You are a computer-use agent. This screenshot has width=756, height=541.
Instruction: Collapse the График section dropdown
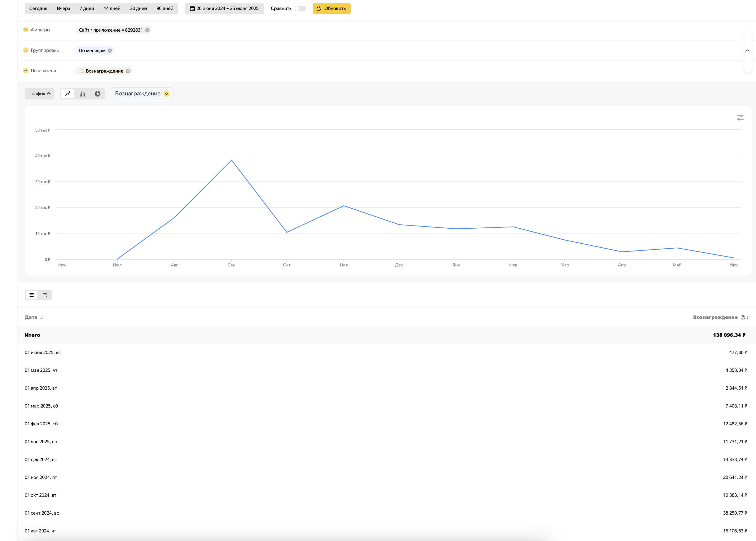39,93
